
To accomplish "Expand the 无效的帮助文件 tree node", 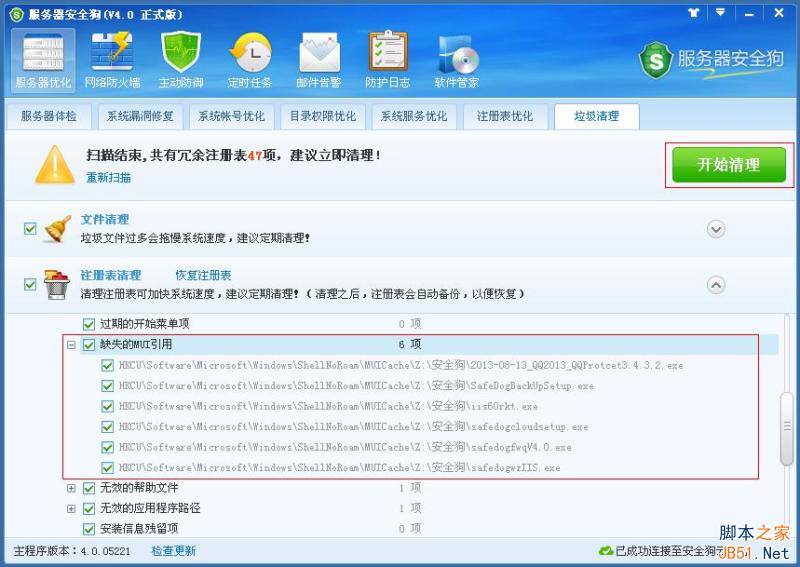I will click(x=72, y=488).
